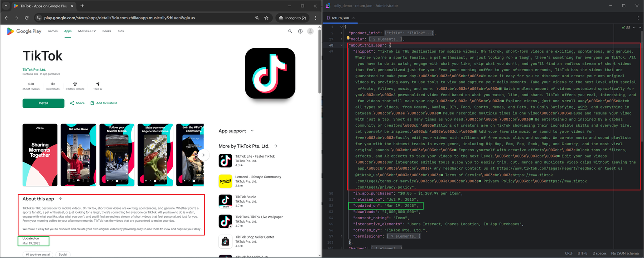Collapse the root object at line 1
The height and width of the screenshot is (258, 644).
[341, 26]
